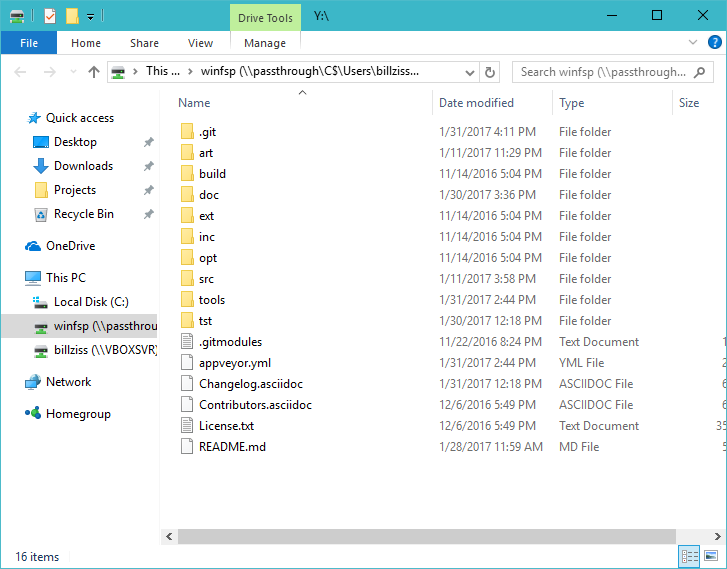The width and height of the screenshot is (727, 569).
Task: Select the README.md file icon
Action: [x=186, y=447]
